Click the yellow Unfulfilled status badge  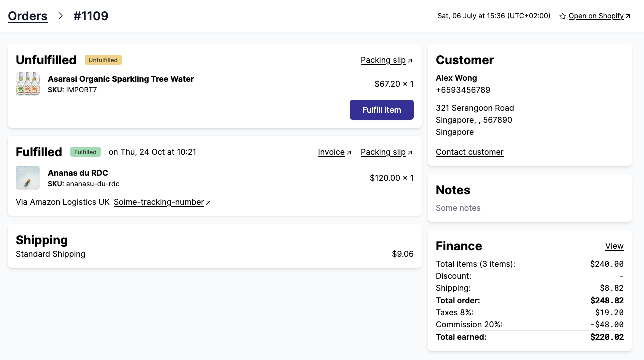point(103,60)
